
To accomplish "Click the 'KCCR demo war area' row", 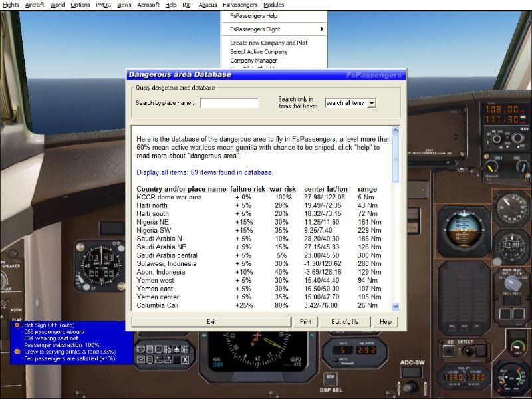I will pos(259,197).
